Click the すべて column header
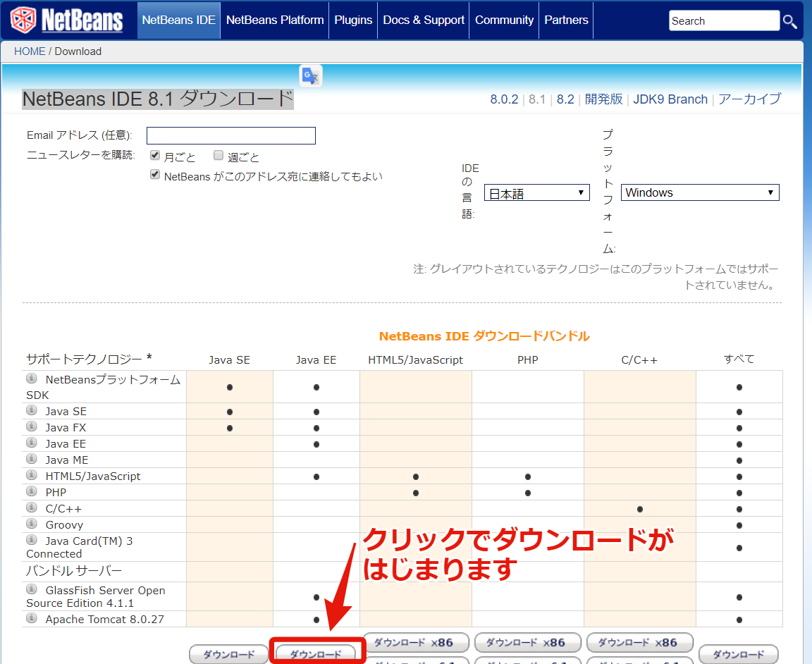This screenshot has width=812, height=664. [x=739, y=359]
